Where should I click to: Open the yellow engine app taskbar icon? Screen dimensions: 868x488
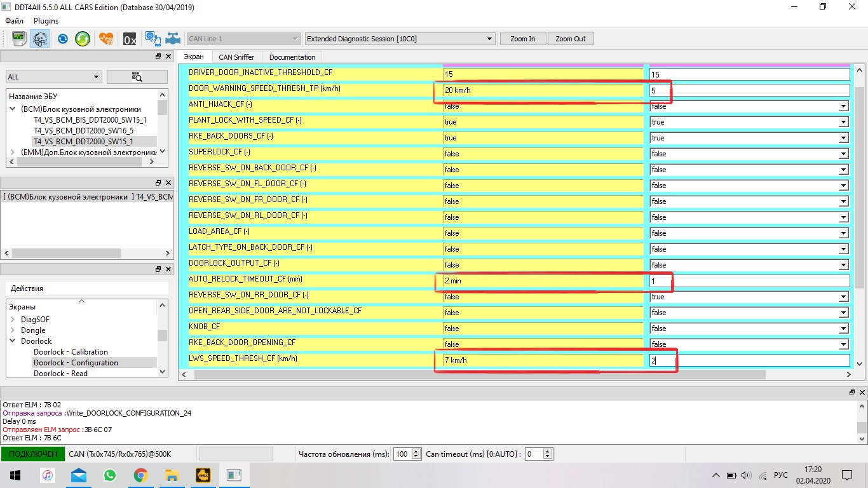click(x=203, y=475)
